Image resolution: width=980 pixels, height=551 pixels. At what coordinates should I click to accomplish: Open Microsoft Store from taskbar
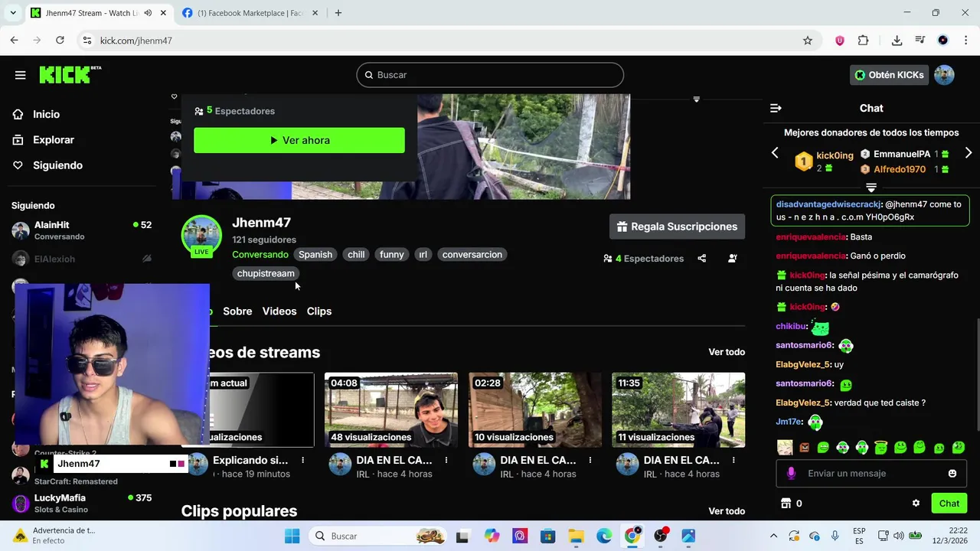click(547, 536)
